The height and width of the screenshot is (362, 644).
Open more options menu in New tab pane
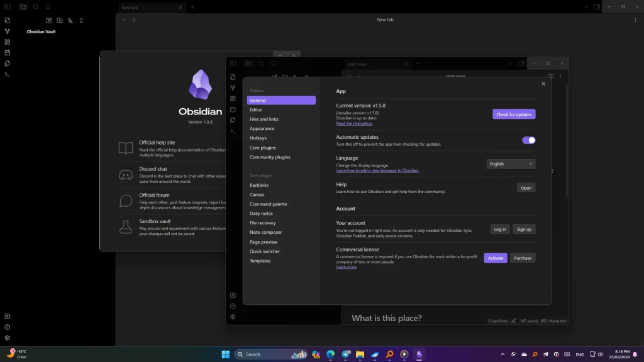point(635,19)
